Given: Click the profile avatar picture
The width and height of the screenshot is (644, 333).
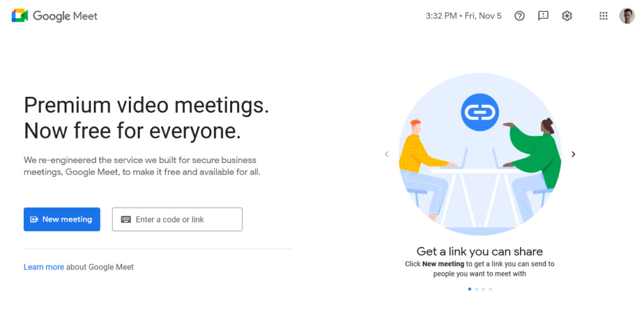Looking at the screenshot, I should click(627, 16).
